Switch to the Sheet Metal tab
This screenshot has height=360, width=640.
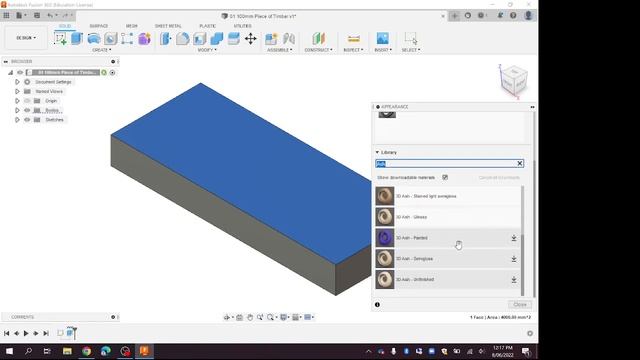[168, 26]
